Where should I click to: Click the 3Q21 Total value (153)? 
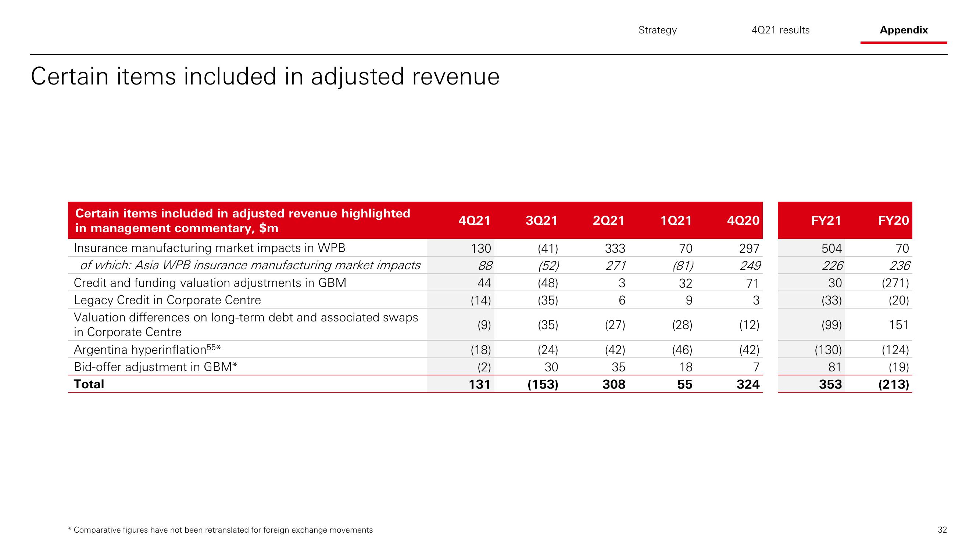click(543, 385)
